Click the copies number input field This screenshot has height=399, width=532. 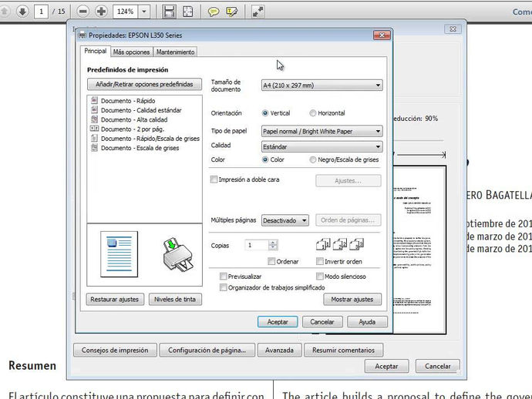point(257,245)
